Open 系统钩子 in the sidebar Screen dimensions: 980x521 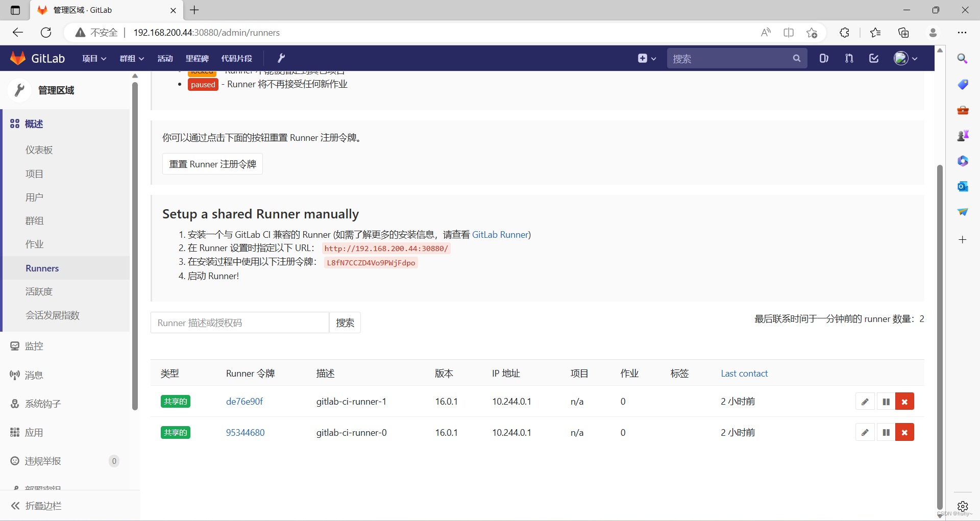point(43,404)
